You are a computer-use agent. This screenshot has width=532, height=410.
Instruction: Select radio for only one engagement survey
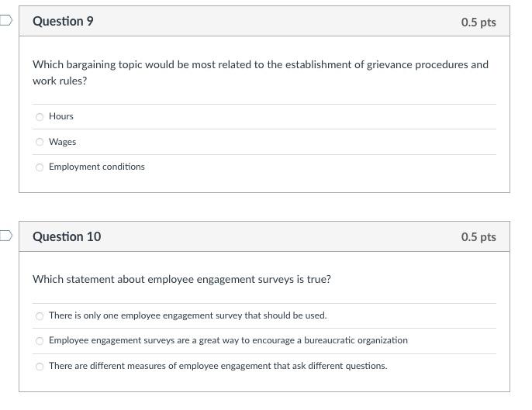(40, 316)
